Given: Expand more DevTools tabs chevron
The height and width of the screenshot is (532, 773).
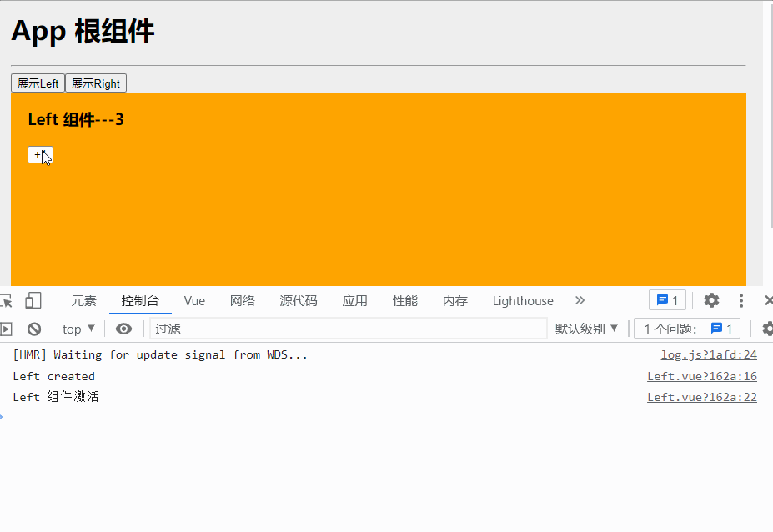Looking at the screenshot, I should point(580,300).
